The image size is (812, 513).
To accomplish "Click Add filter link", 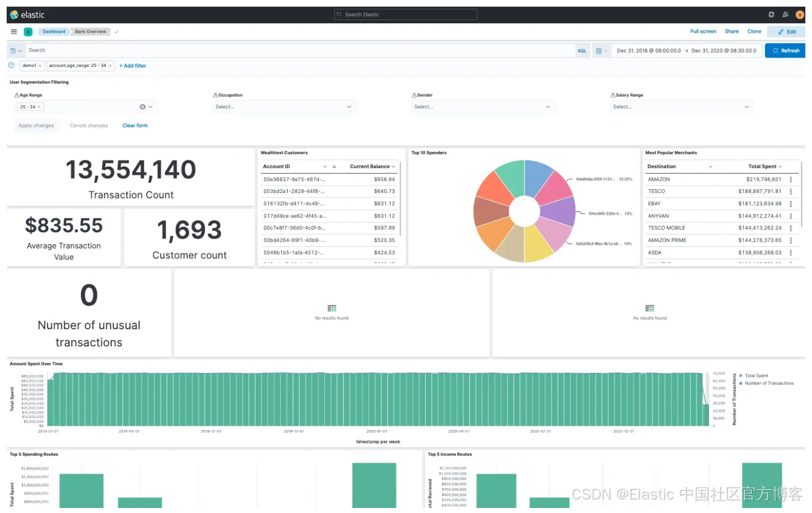I will pyautogui.click(x=133, y=66).
